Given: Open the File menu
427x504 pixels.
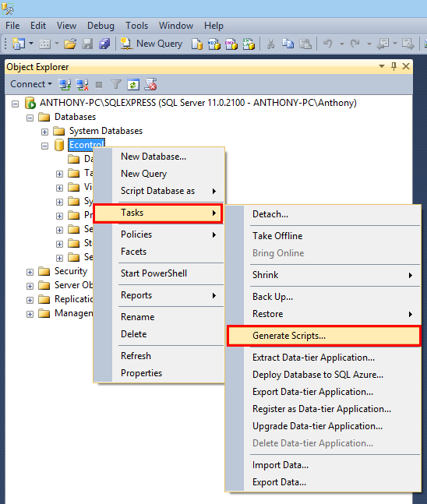Looking at the screenshot, I should (x=12, y=26).
